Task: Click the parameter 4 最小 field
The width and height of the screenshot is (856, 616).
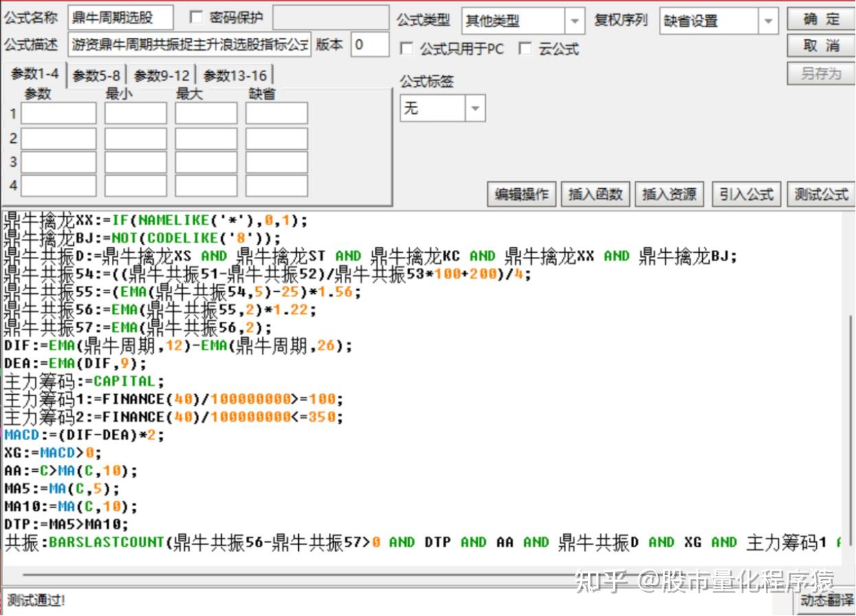Action: (x=135, y=185)
